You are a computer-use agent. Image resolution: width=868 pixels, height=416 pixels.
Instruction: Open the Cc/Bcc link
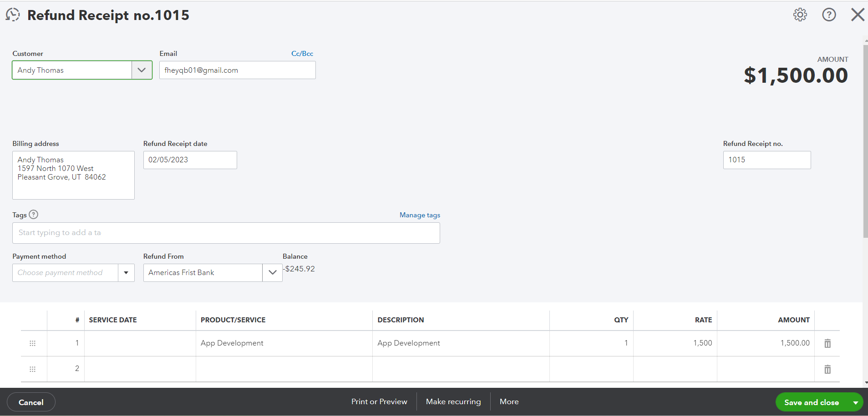click(302, 54)
